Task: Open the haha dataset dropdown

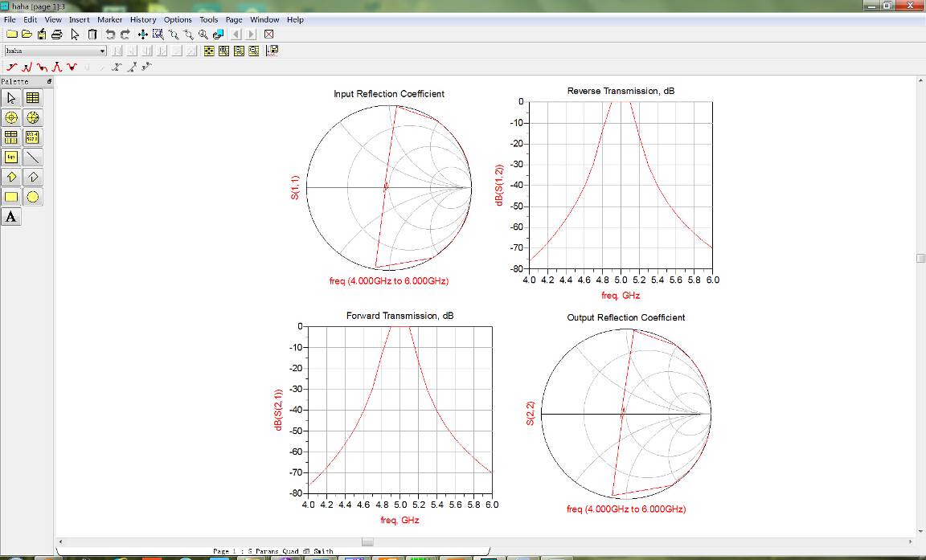Action: tap(102, 51)
